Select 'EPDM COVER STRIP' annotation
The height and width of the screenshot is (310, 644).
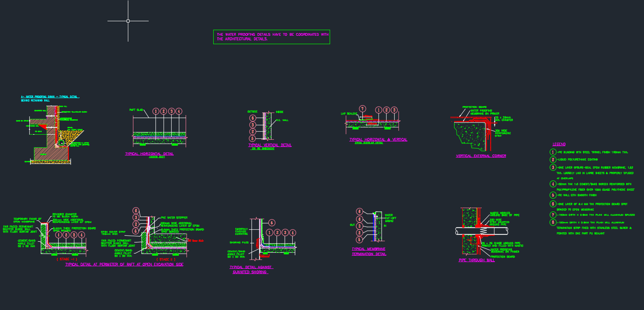113,233
